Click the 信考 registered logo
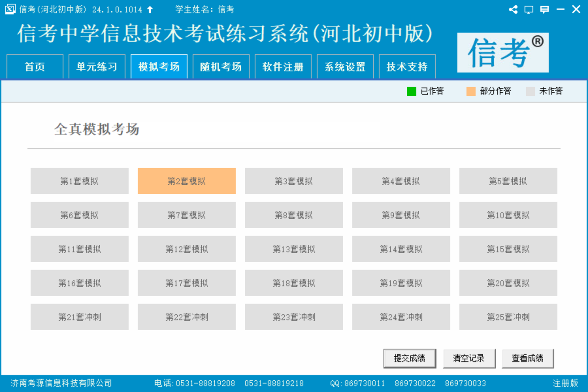 pos(503,52)
